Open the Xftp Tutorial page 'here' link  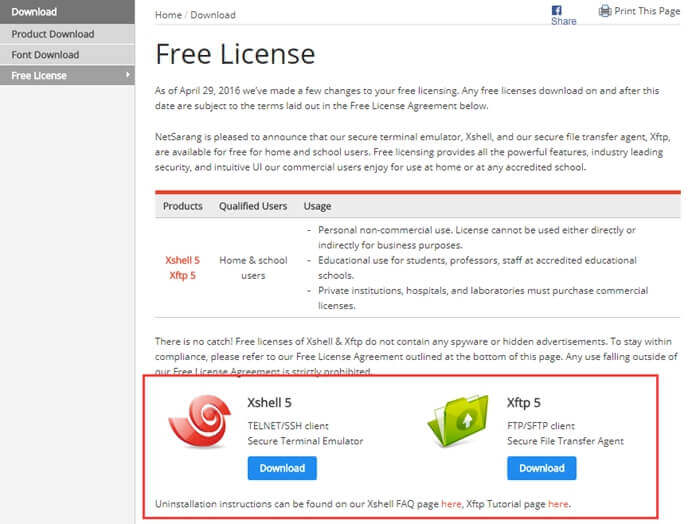pos(557,504)
